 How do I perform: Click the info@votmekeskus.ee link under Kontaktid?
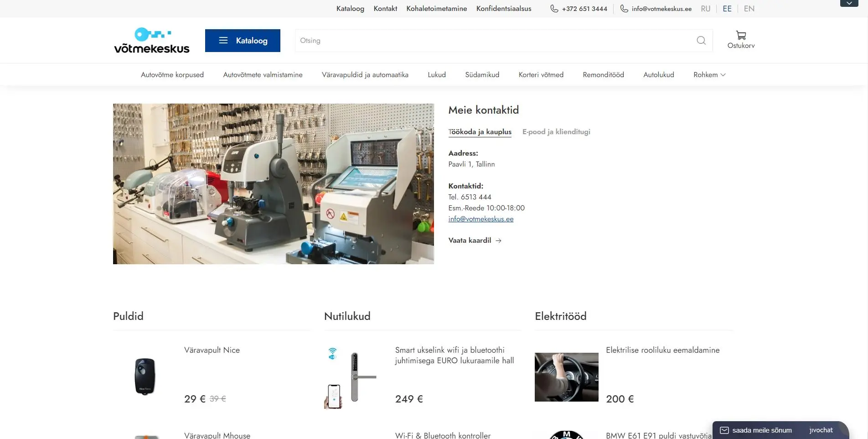point(481,219)
